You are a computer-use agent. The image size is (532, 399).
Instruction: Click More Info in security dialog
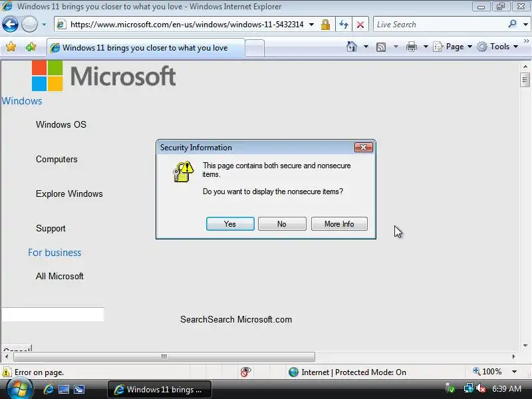click(x=339, y=224)
